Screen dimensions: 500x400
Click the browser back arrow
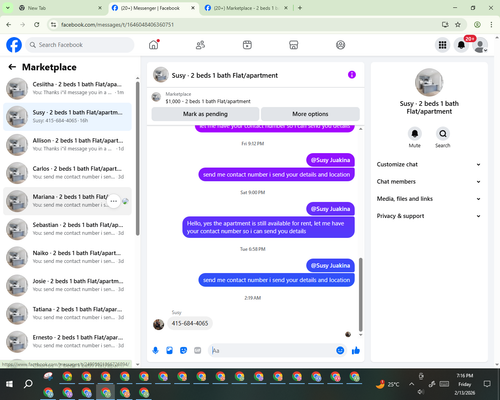tap(9, 25)
